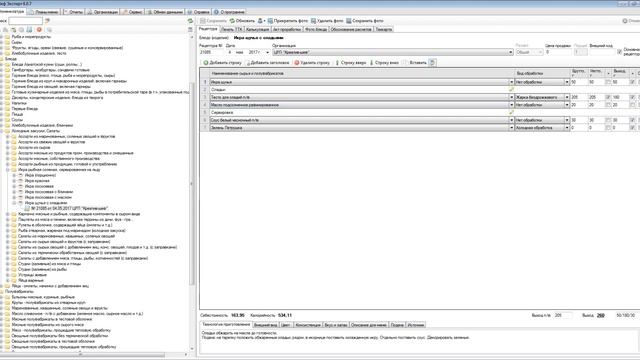Open the Фото блюда tab
The image size is (640, 360).
click(316, 29)
